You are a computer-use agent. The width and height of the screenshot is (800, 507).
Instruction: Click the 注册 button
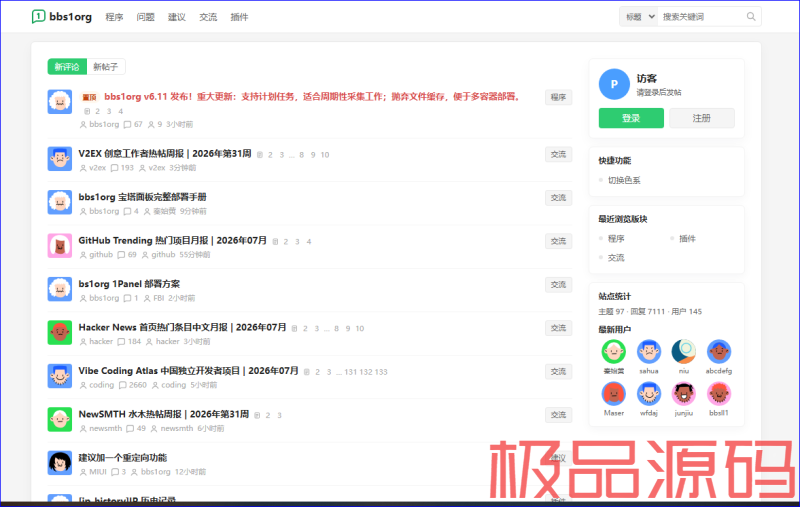coord(702,118)
